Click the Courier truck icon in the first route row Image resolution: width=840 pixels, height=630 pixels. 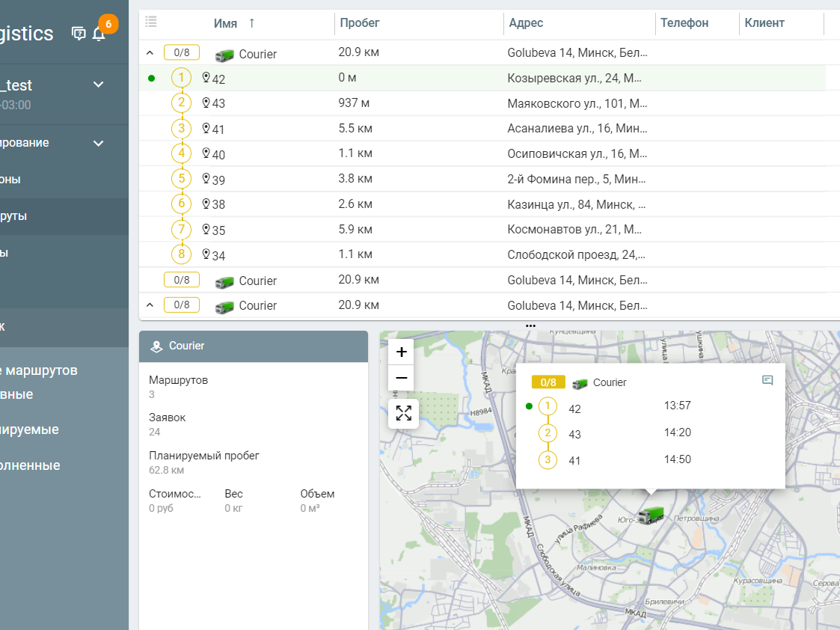click(x=224, y=54)
